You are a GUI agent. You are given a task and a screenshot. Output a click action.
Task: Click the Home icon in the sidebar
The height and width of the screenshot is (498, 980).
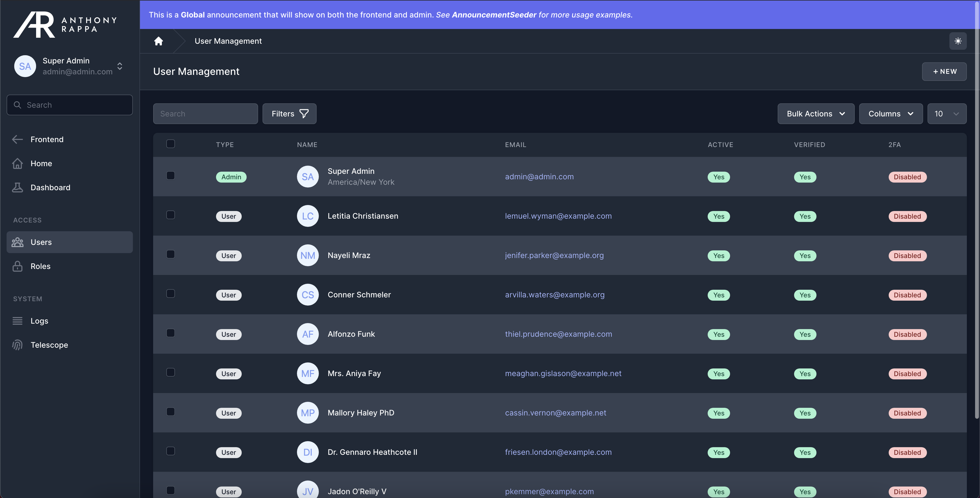(17, 163)
